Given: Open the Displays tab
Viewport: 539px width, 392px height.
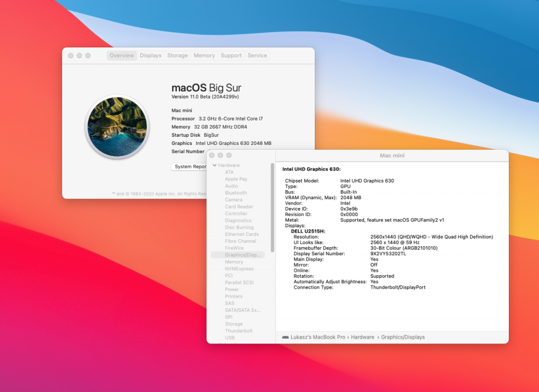Looking at the screenshot, I should click(150, 55).
